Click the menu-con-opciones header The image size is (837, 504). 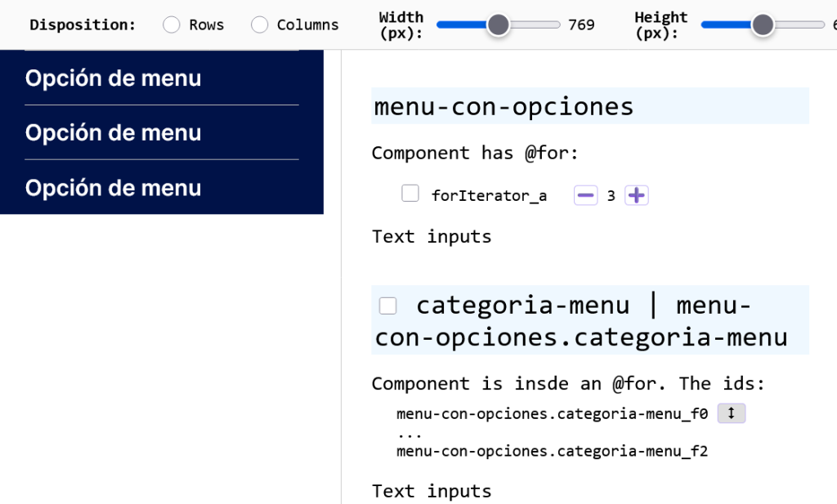[x=502, y=105]
